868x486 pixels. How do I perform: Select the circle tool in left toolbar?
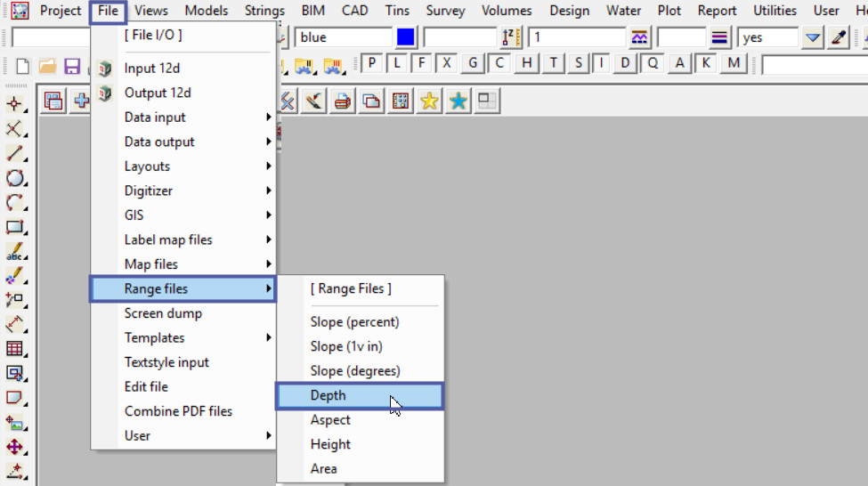[x=15, y=178]
